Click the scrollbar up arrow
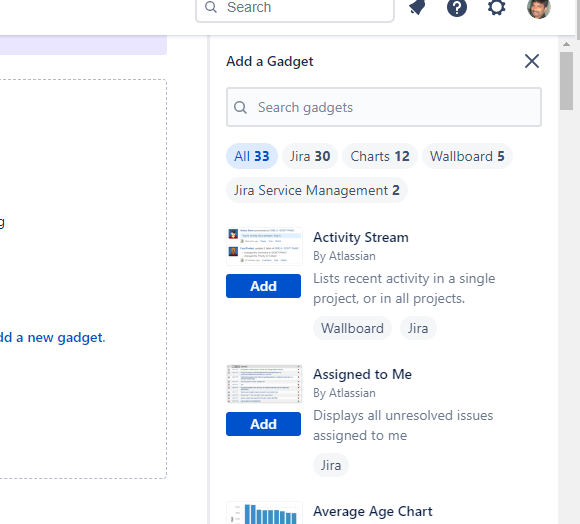The image size is (580, 524). 566,44
